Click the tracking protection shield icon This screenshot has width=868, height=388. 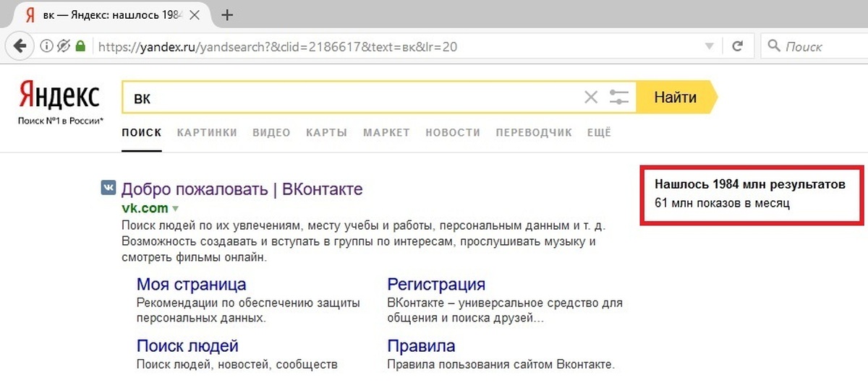(x=63, y=46)
